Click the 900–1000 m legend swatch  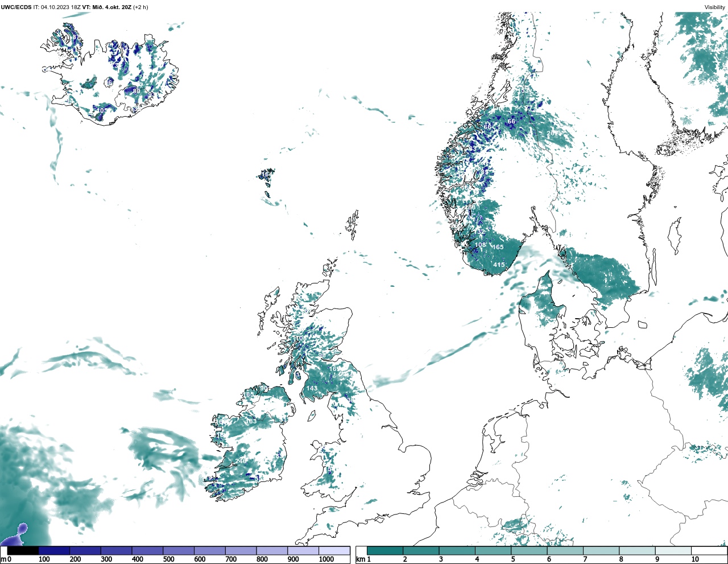click(303, 551)
